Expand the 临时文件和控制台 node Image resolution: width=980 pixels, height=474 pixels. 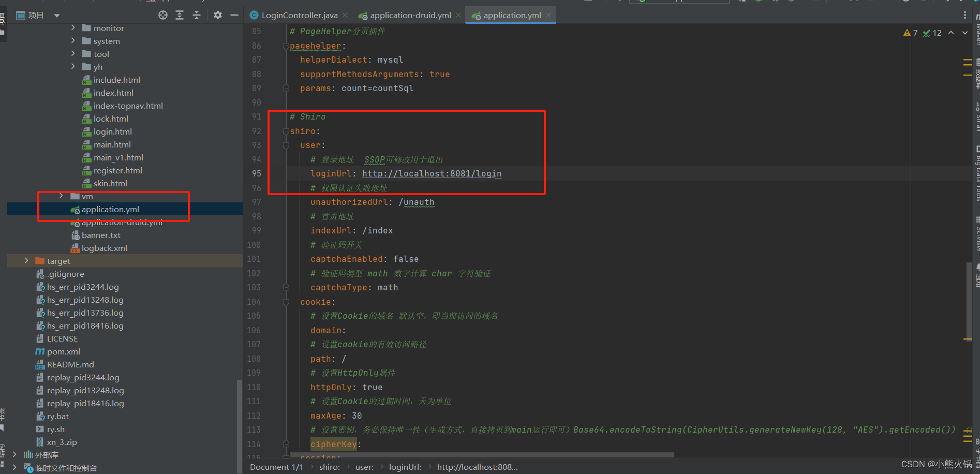click(x=14, y=467)
